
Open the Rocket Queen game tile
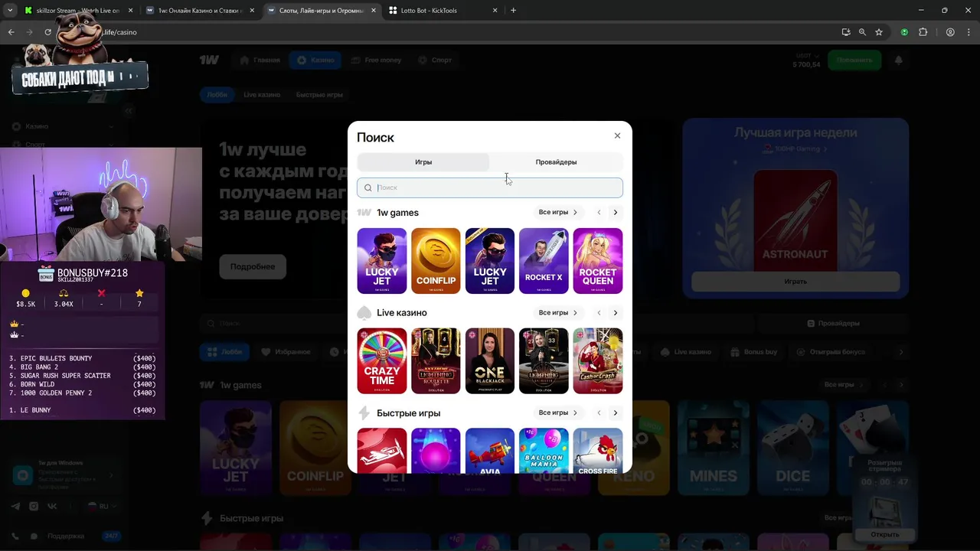598,261
